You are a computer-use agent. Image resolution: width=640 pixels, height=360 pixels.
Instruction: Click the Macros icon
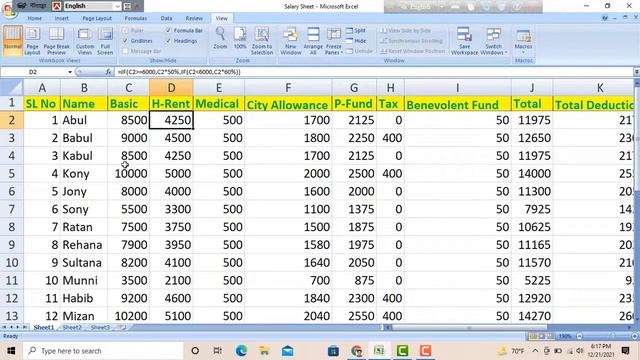pos(523,36)
